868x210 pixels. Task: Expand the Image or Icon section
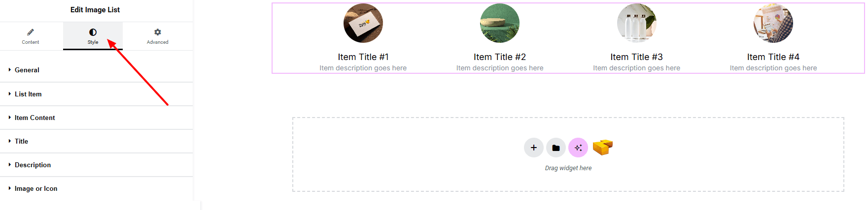pyautogui.click(x=36, y=188)
